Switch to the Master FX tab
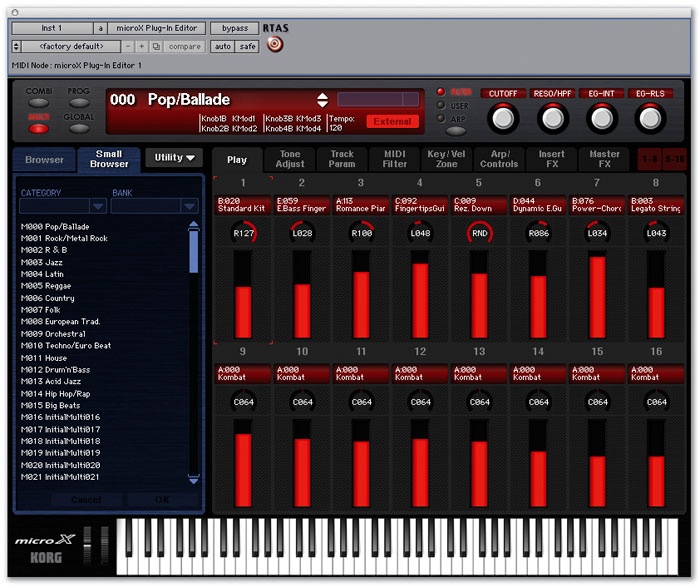 604,159
